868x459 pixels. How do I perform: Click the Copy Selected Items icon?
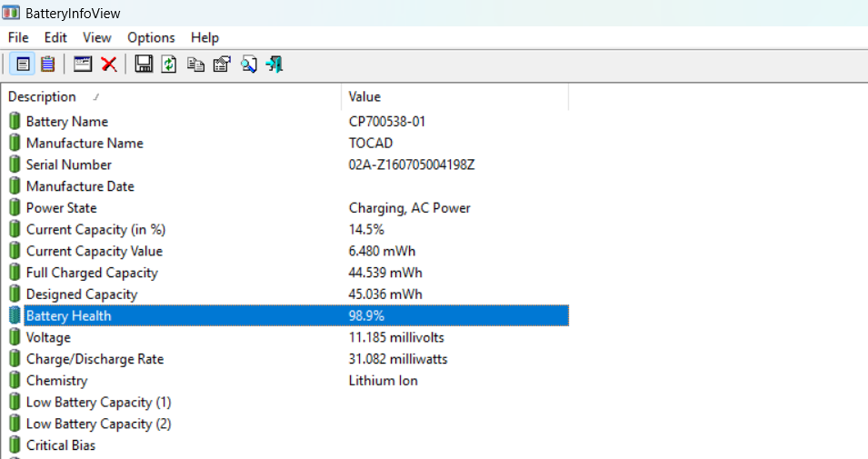click(x=195, y=65)
